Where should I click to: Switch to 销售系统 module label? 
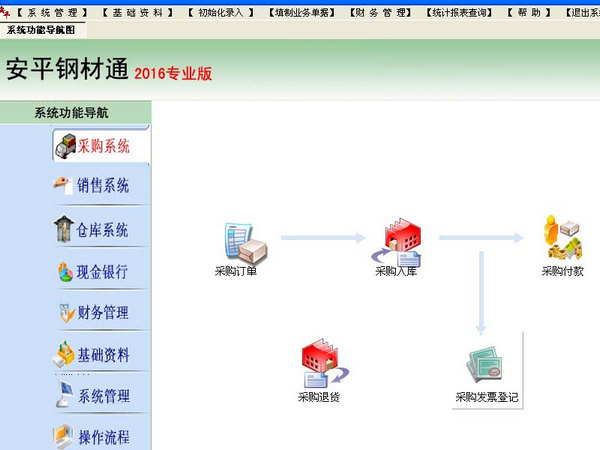[103, 186]
